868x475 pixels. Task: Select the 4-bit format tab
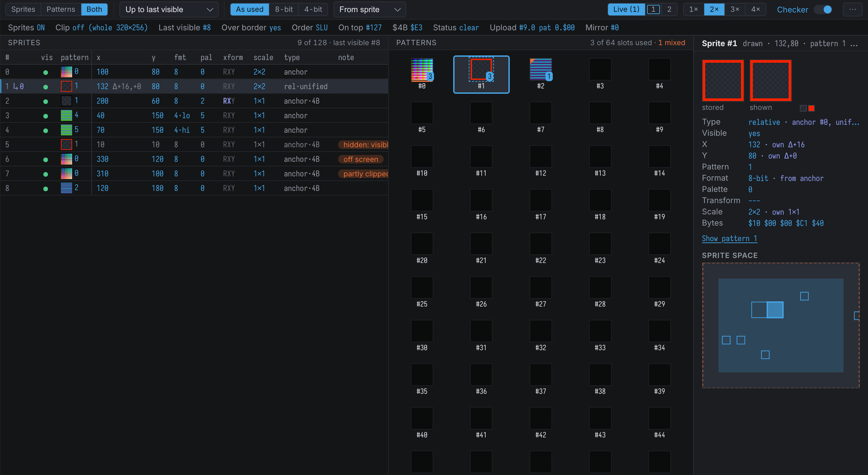(x=313, y=9)
